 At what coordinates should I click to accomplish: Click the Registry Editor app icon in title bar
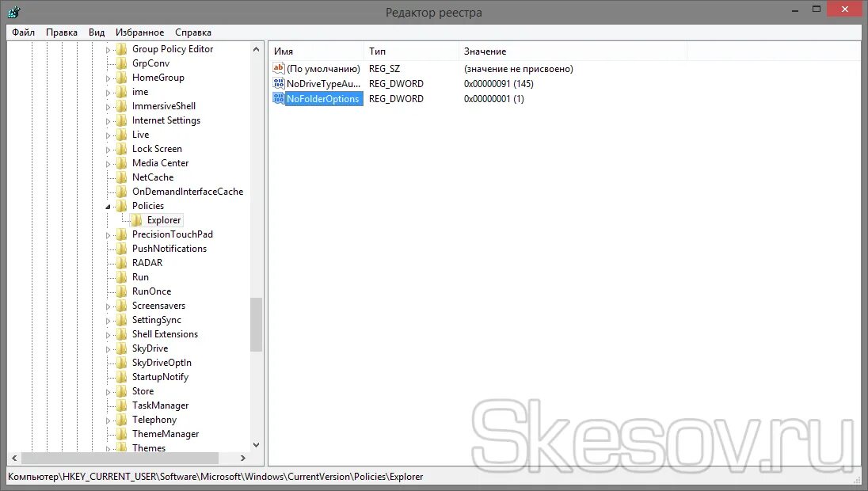[x=13, y=12]
